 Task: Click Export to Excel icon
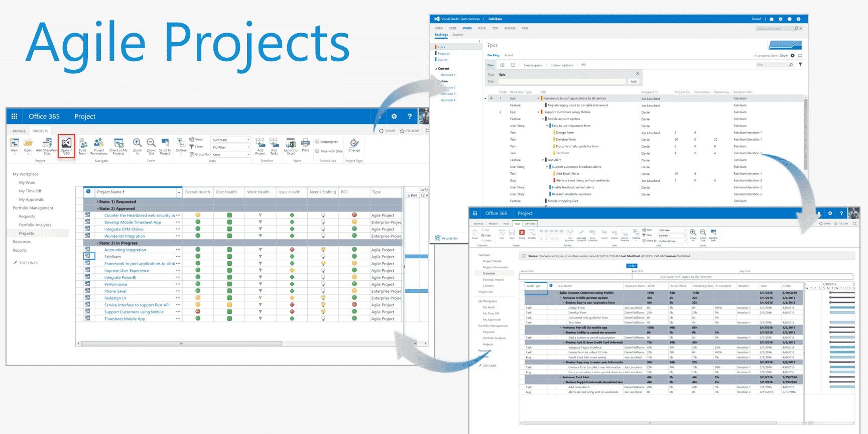pyautogui.click(x=291, y=146)
